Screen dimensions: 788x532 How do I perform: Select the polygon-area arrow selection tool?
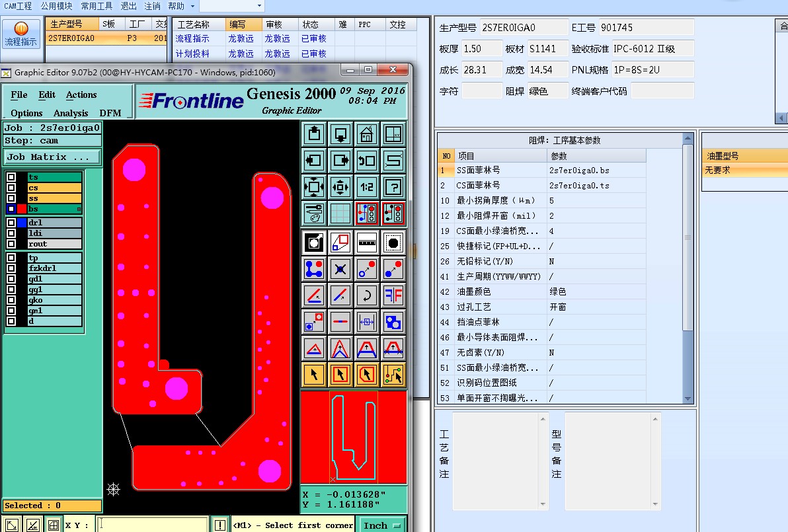click(367, 375)
